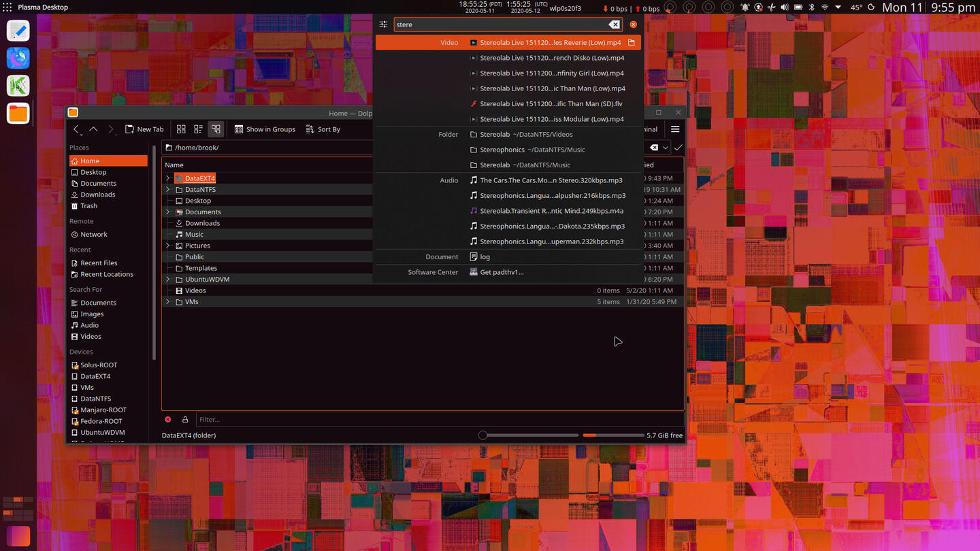Viewport: 980px width, 551px height.
Task: Open Manjaro-ROOT device
Action: coord(108,410)
